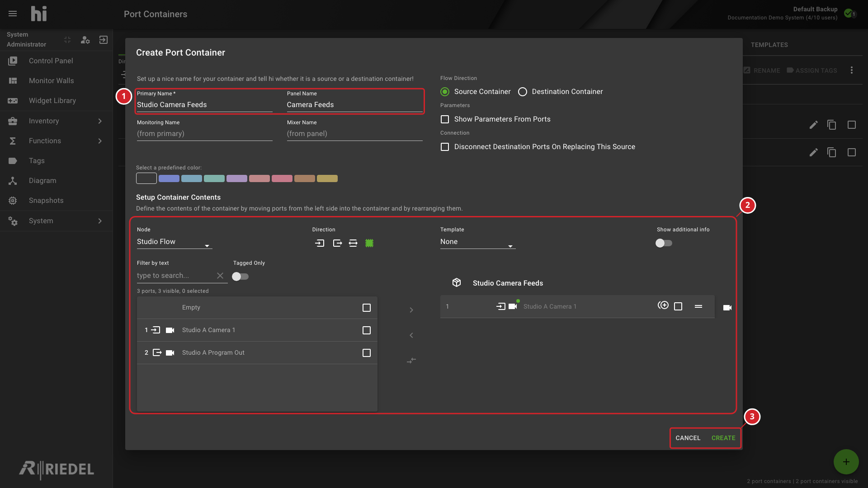
Task: Click the second row edit pencil icon
Action: coord(814,152)
